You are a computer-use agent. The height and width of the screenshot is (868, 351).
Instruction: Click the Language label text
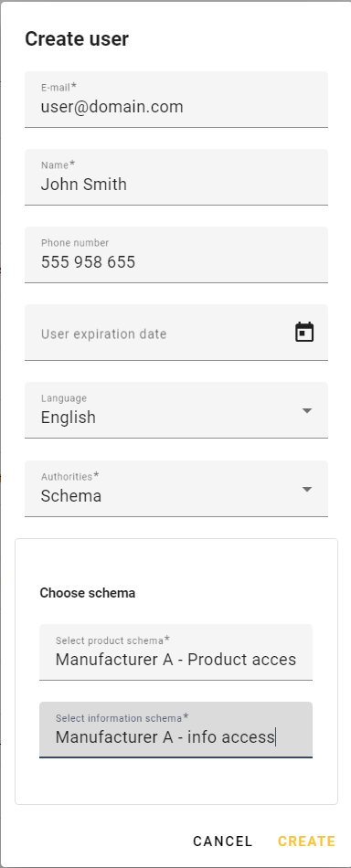point(64,398)
